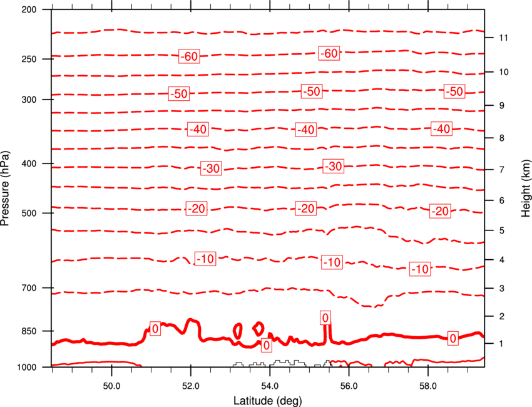Viewport: 532px width, 407px height.
Task: Click the 0 label atop the spike near 55.4
Action: click(325, 317)
